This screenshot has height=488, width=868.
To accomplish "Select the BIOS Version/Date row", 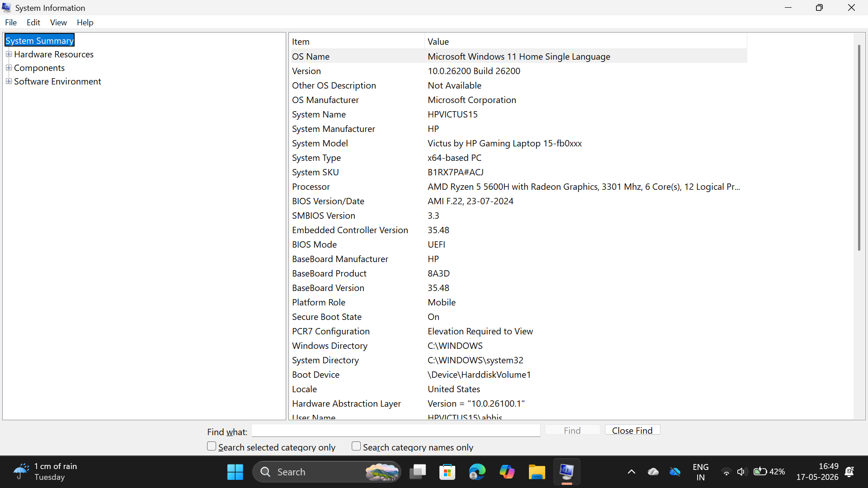I will point(518,201).
